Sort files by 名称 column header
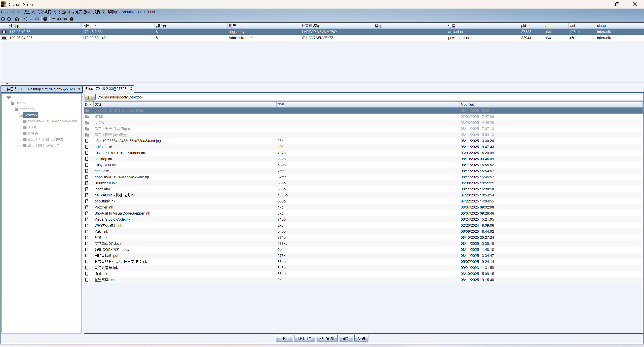Screen dimensions: 644x347 coord(185,105)
